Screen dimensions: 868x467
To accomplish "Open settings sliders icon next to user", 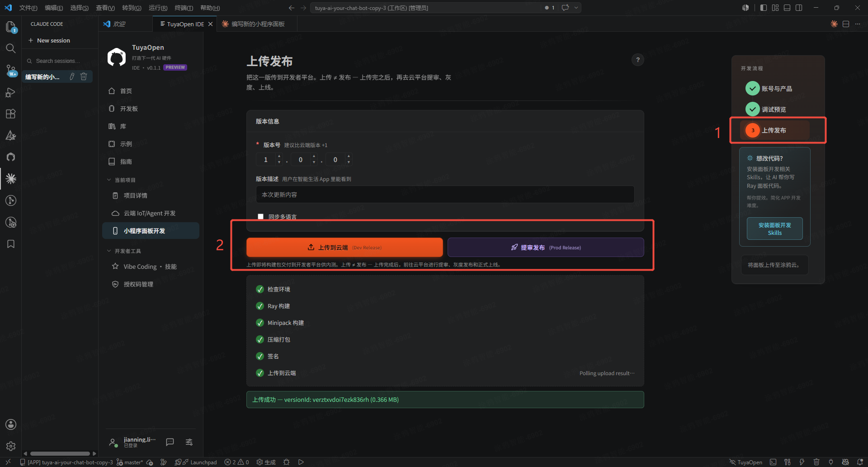I will coord(189,442).
